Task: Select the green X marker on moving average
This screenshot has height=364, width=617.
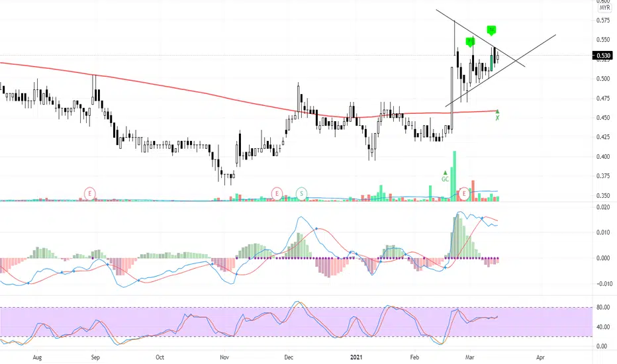Action: (497, 115)
